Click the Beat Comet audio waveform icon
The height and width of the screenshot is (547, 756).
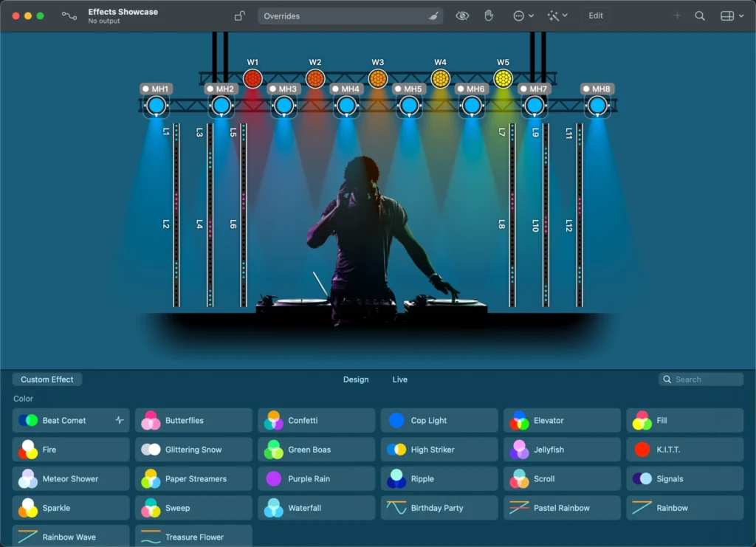(x=120, y=421)
